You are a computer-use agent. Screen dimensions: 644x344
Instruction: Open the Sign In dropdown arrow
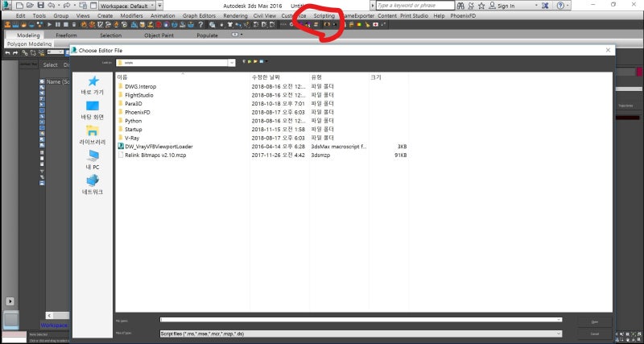(x=536, y=6)
